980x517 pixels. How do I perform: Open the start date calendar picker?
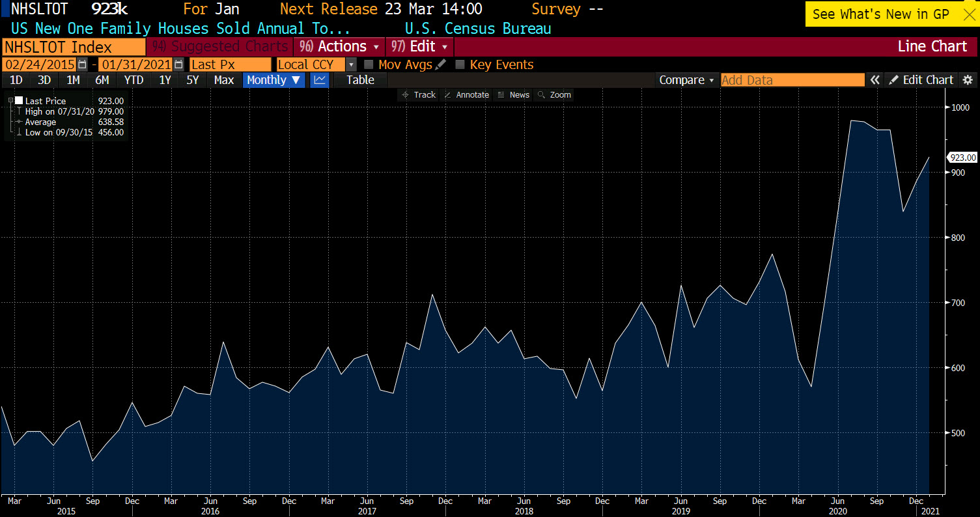pos(82,64)
